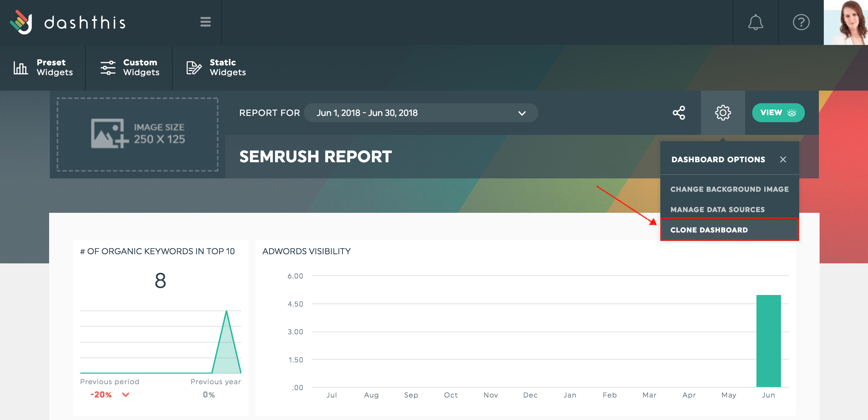
Task: Click the 0% previous year value
Action: 209,395
